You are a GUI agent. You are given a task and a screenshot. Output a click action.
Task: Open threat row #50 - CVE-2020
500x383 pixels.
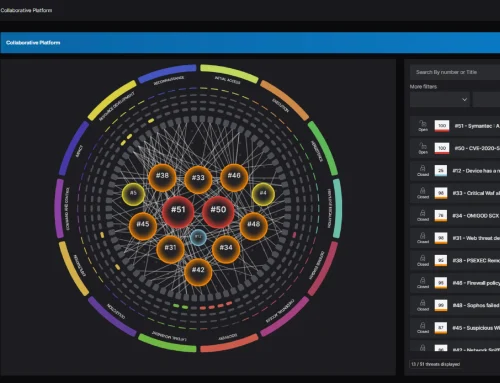pos(455,148)
